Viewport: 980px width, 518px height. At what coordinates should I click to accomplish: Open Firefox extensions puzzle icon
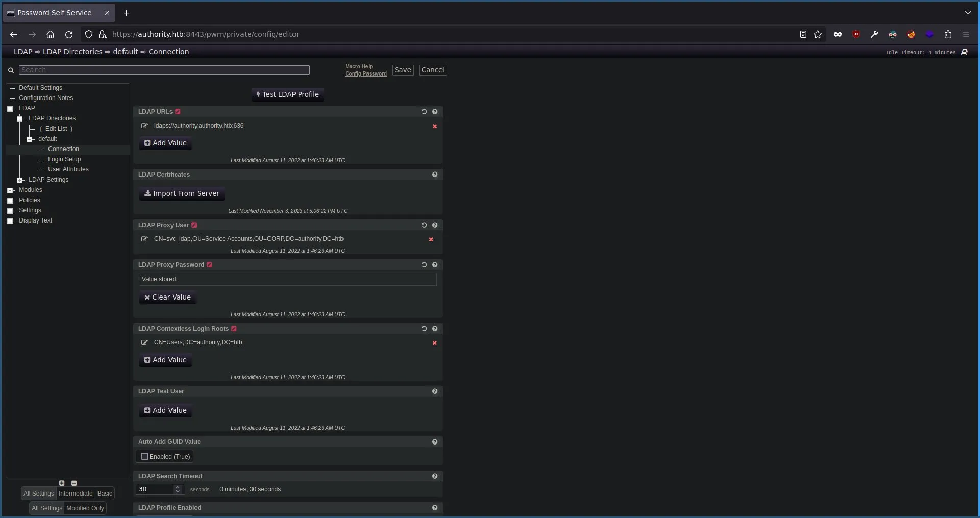coord(948,34)
